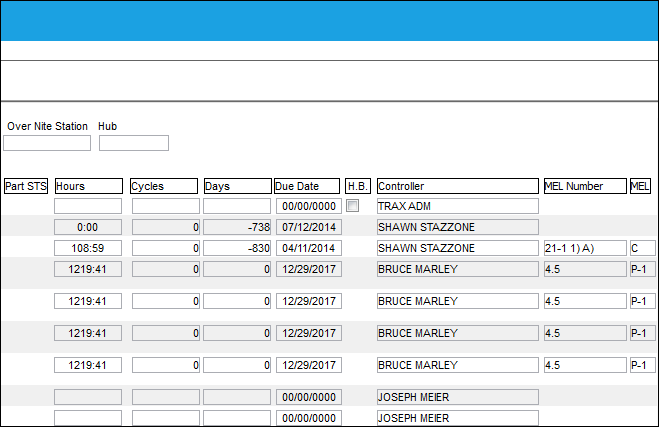Select the -738 days cell
The height and width of the screenshot is (427, 659).
237,227
